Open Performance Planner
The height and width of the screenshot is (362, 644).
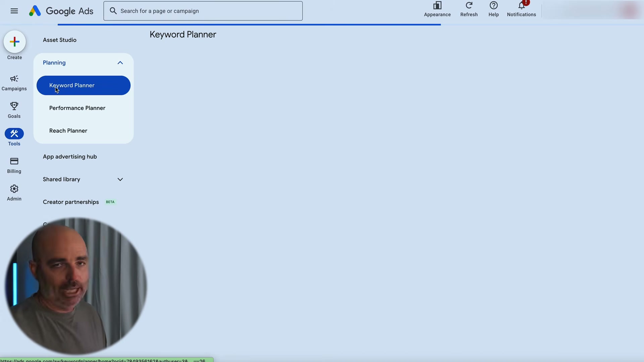[77, 108]
